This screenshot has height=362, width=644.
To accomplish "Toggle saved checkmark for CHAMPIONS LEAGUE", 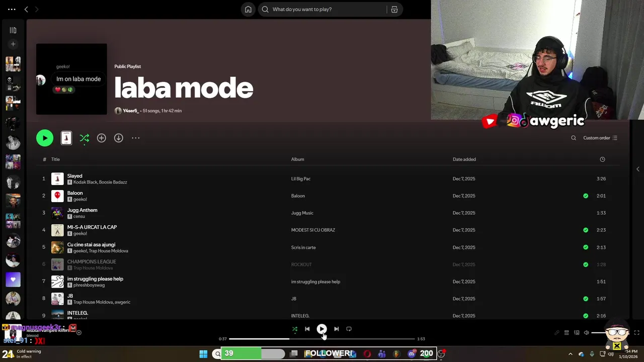I will point(586,264).
